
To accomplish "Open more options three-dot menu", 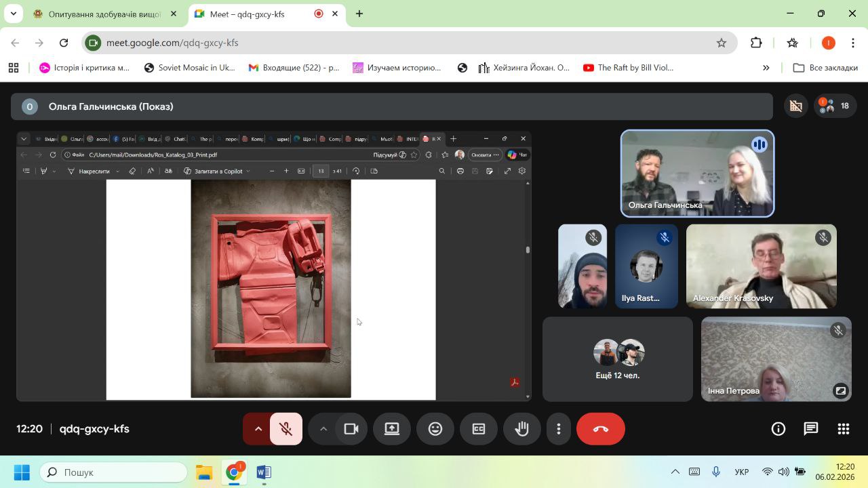I will (x=559, y=429).
